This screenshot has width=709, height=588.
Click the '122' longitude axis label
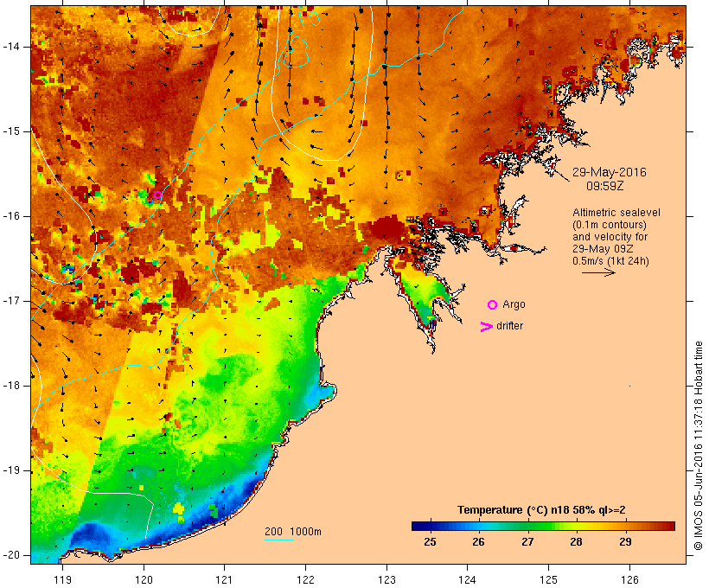(x=306, y=579)
